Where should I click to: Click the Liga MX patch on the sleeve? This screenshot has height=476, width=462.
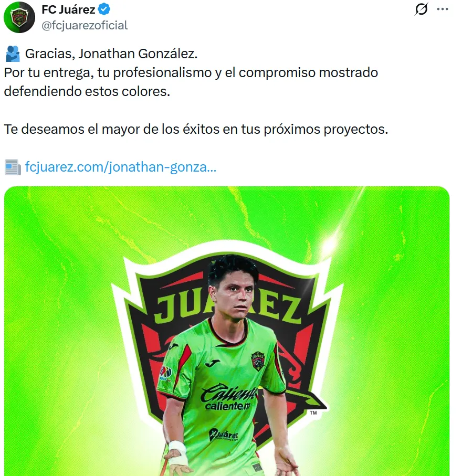[x=165, y=374]
